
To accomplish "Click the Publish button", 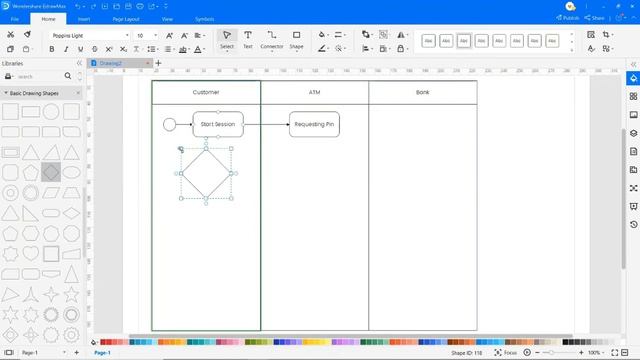I will click(x=568, y=18).
